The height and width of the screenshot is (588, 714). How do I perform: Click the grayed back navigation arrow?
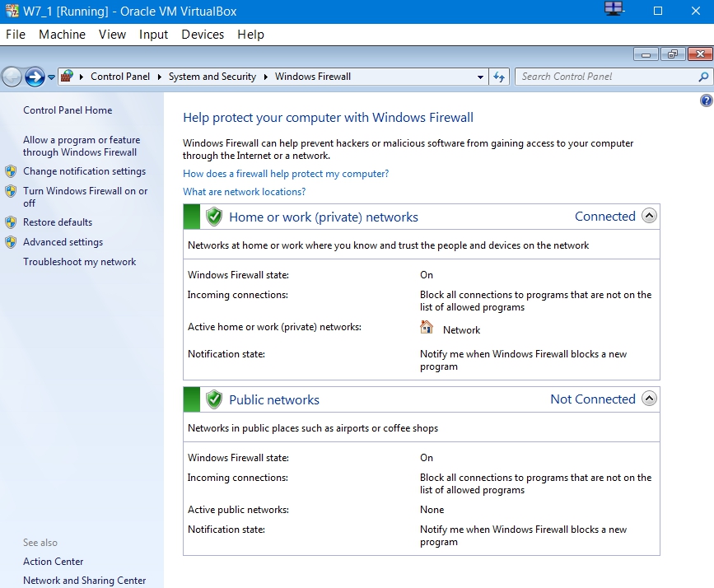coord(12,77)
